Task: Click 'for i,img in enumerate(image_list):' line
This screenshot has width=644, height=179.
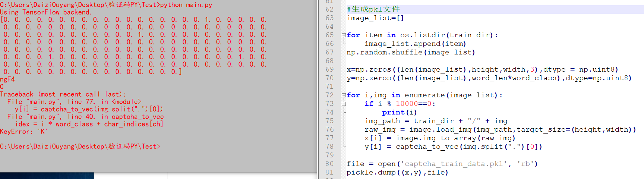Action: pyautogui.click(x=424, y=95)
